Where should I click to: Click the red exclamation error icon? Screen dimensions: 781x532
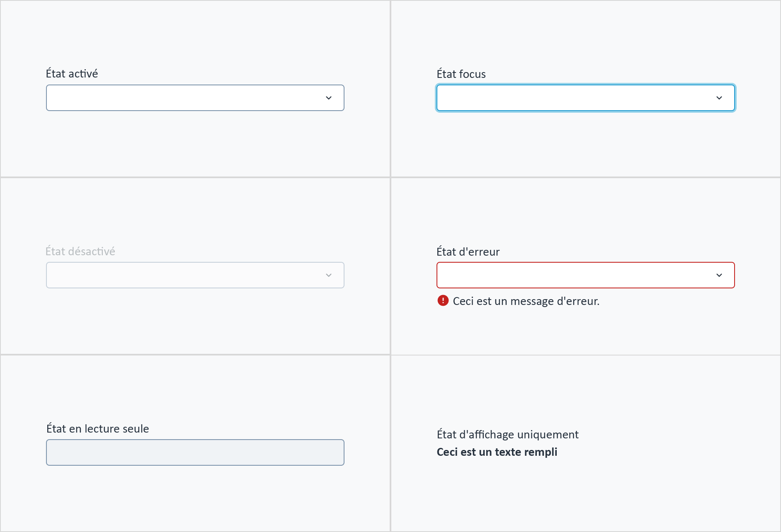(443, 300)
